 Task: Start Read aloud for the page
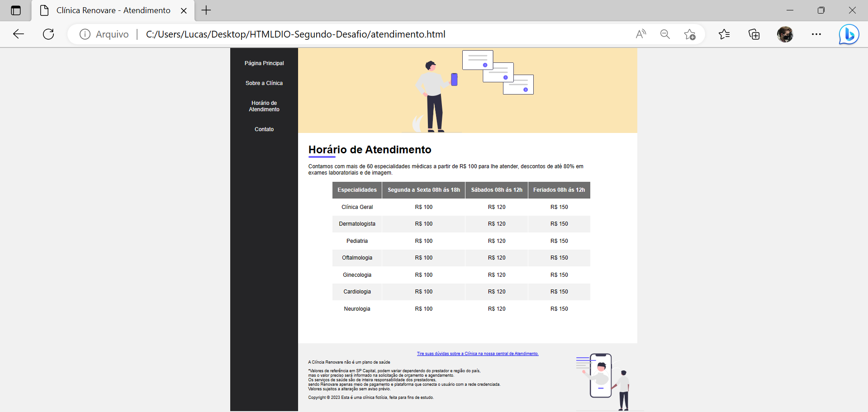pyautogui.click(x=640, y=34)
